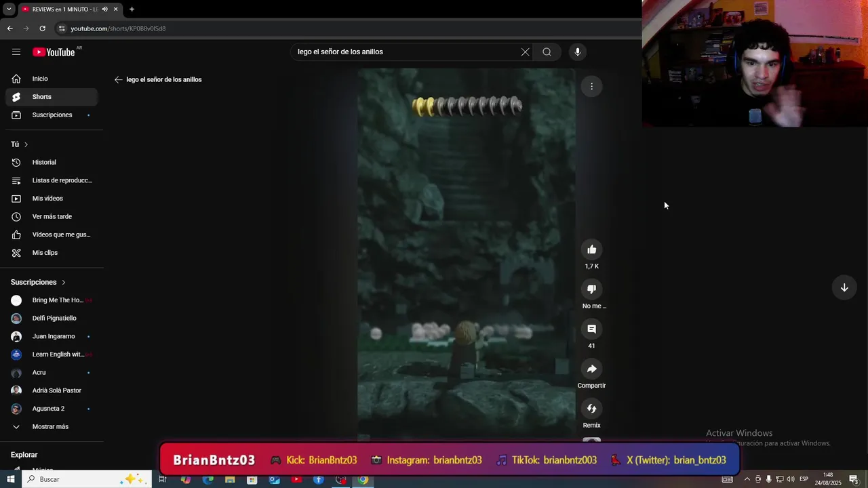Clear the search text with the X

click(x=525, y=52)
